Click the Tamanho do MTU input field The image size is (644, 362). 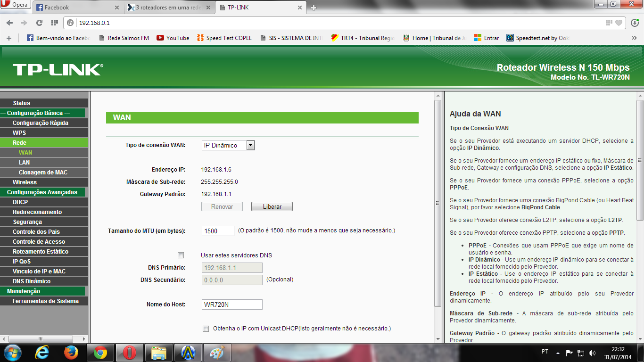[x=218, y=231]
